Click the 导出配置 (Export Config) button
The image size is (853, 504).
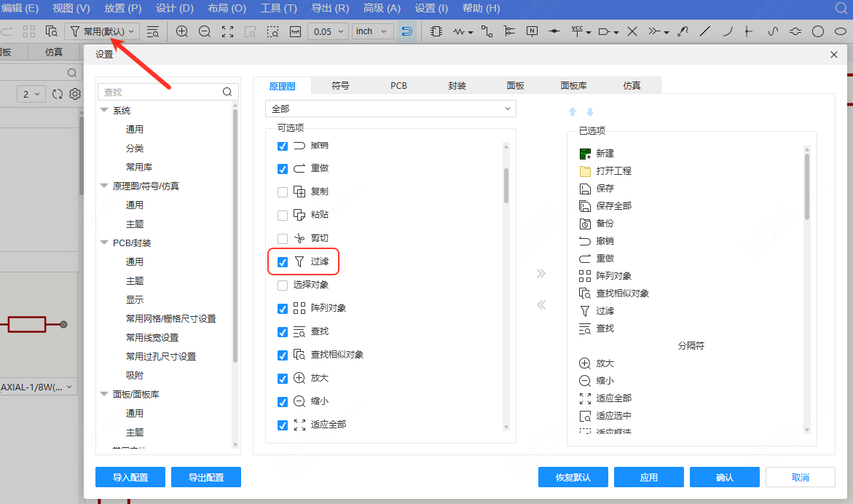point(206,477)
